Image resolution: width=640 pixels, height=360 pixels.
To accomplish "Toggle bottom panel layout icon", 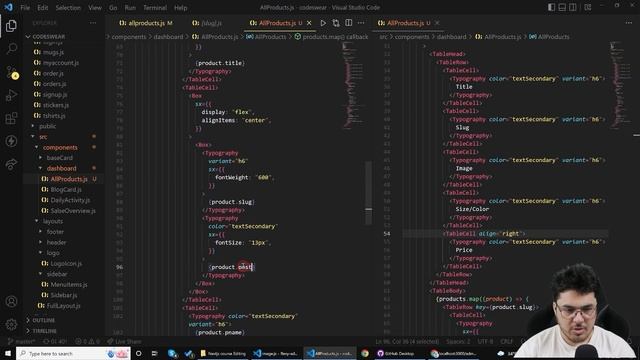I will [562, 7].
